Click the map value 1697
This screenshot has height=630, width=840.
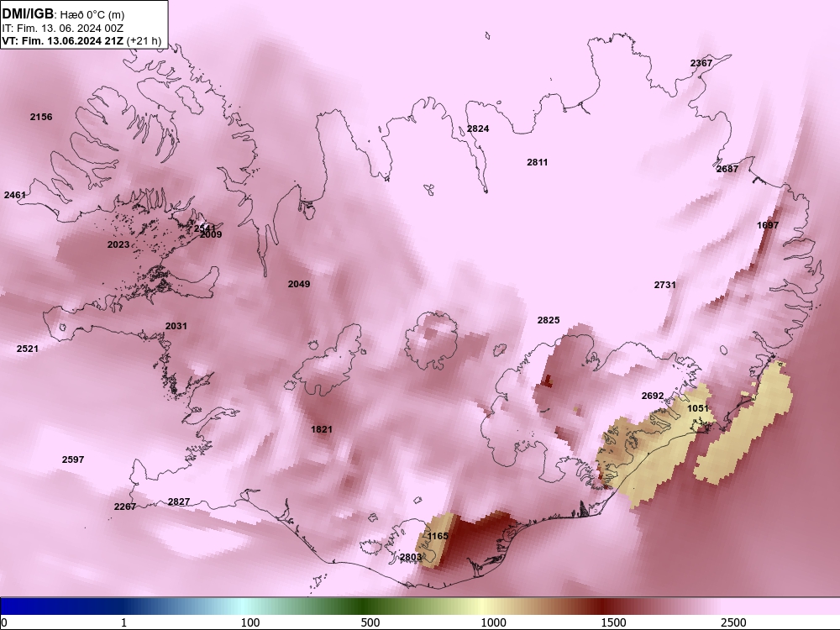pyautogui.click(x=768, y=225)
